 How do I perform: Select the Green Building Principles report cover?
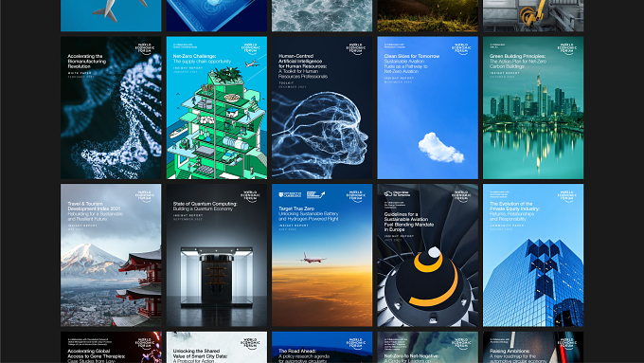(533, 108)
